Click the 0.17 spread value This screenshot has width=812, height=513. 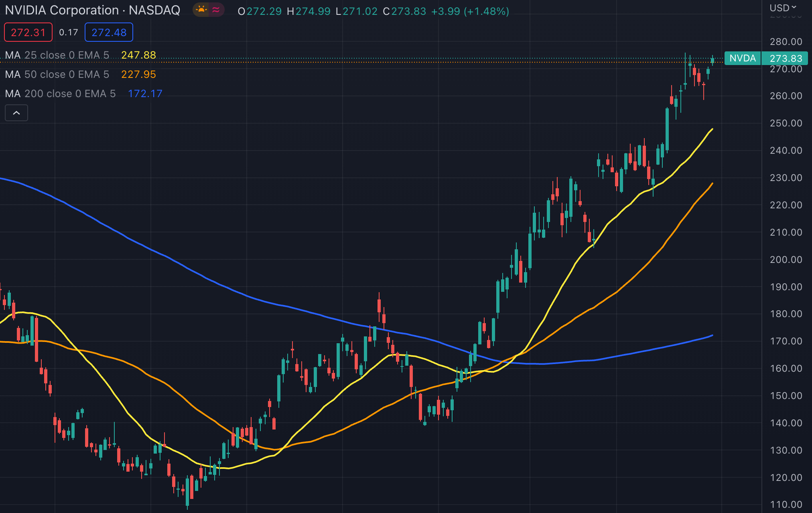click(69, 32)
